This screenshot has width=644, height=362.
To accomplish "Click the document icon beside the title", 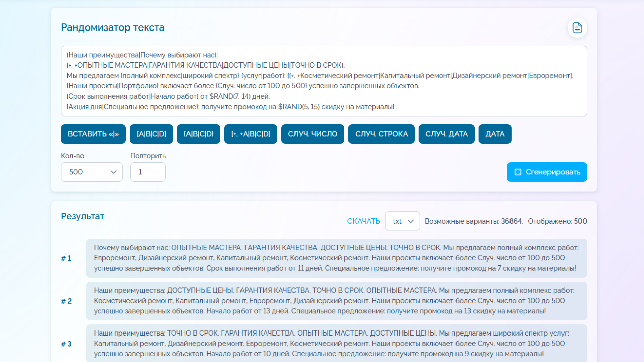I will tap(577, 28).
